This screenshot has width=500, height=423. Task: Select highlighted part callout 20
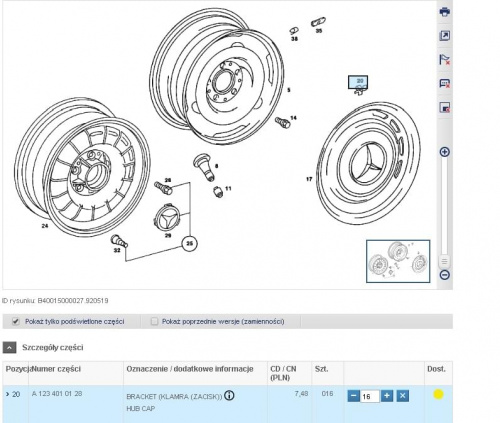(358, 82)
